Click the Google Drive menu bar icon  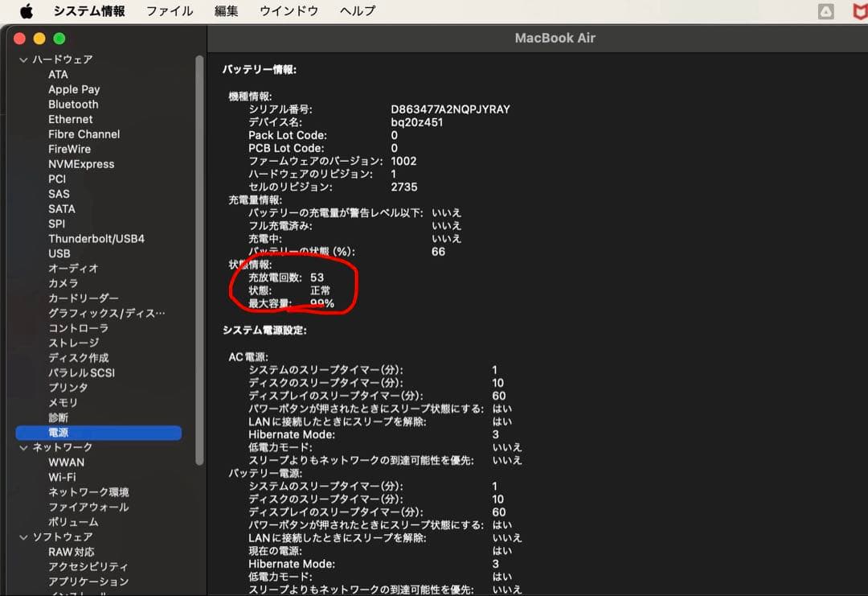[825, 11]
